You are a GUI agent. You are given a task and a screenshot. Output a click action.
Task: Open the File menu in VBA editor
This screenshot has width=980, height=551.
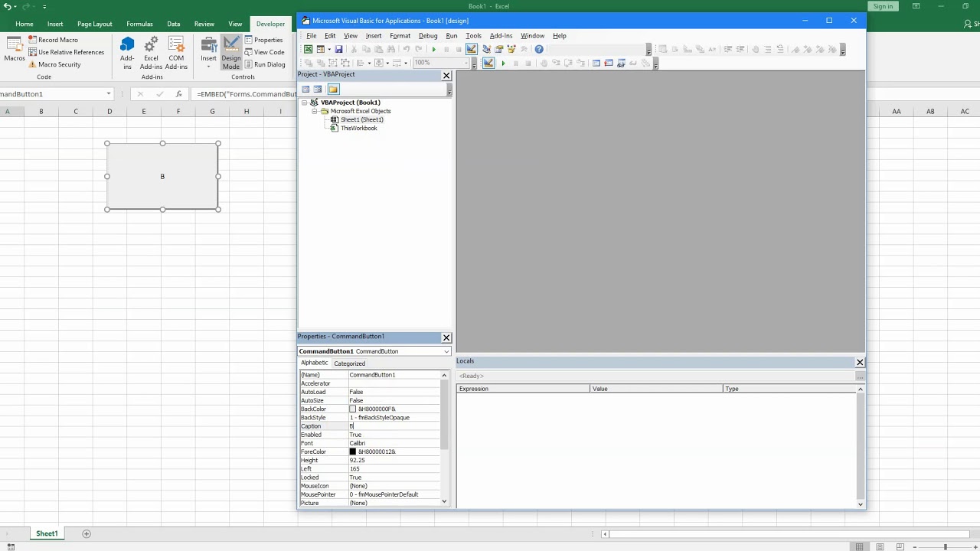coord(312,36)
